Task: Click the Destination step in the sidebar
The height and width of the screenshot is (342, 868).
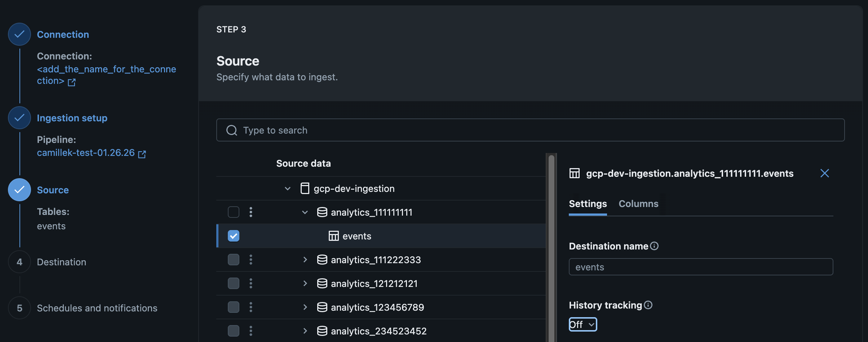Action: (61, 262)
